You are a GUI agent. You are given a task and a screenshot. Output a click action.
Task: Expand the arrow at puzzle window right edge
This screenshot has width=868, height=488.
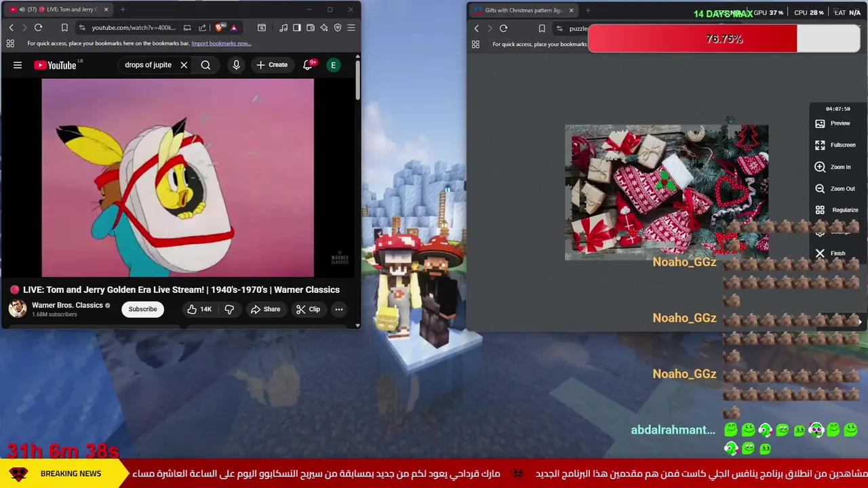(x=859, y=322)
